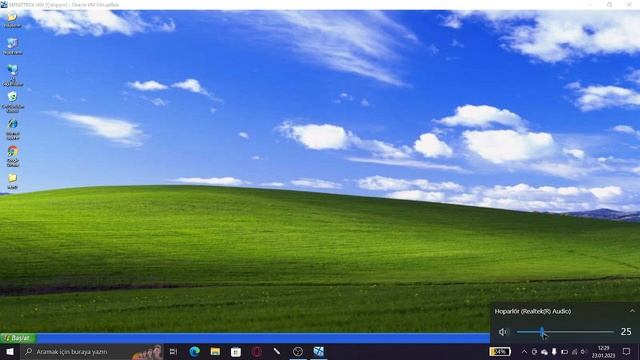The image size is (640, 360).
Task: Open the Windows 10 Start menu
Action: [10, 351]
